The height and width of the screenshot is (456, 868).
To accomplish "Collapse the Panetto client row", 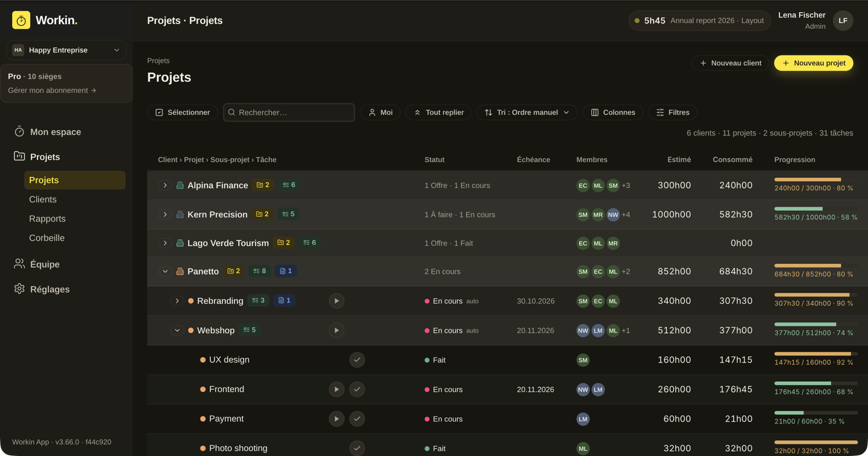I will click(x=165, y=272).
